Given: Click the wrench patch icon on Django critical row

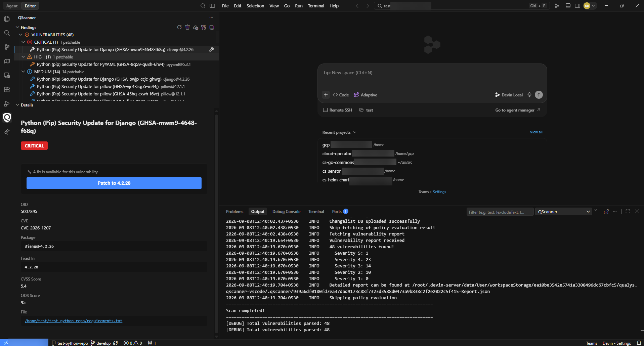Looking at the screenshot, I should (212, 49).
